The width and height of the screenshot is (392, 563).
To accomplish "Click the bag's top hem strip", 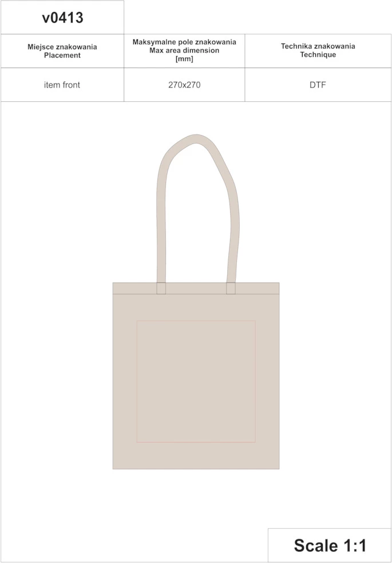I will [x=196, y=288].
